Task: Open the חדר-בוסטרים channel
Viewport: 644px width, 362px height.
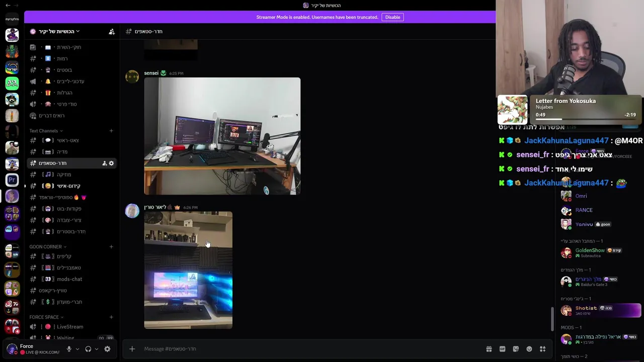Action: coord(71,231)
